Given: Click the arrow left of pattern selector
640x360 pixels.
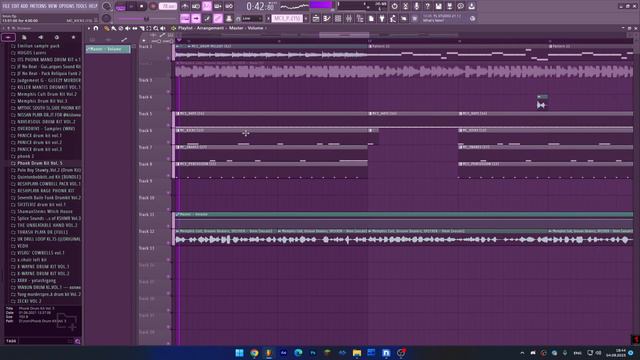Looking at the screenshot, I should click(x=268, y=18).
